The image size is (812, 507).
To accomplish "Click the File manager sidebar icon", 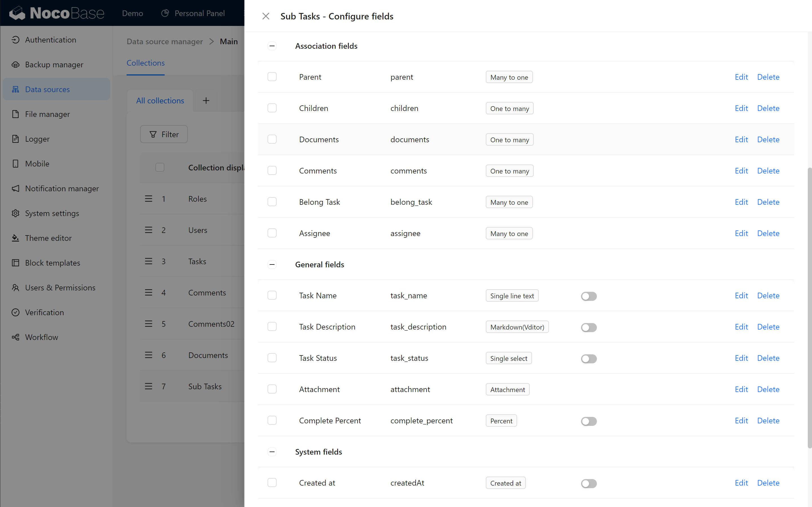I will 15,114.
